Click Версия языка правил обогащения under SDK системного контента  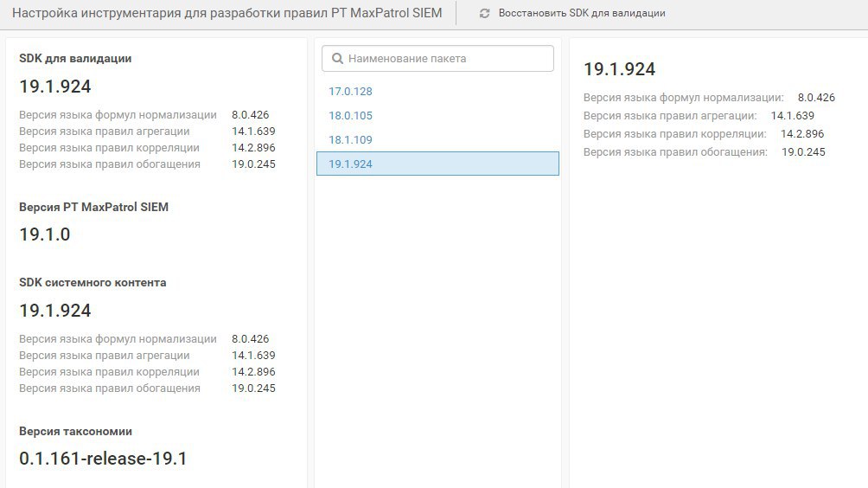click(x=110, y=388)
